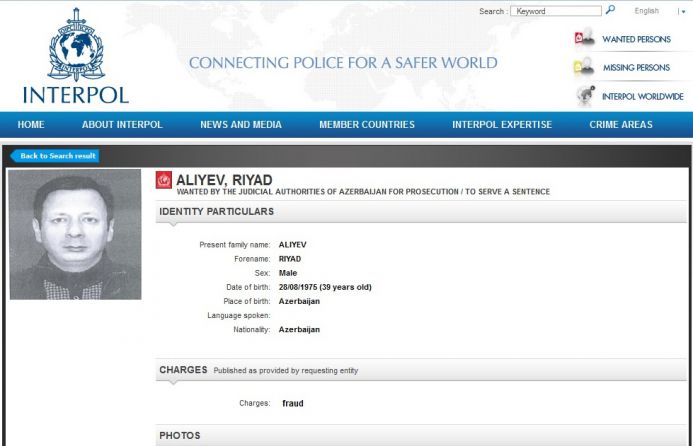This screenshot has width=693, height=446.
Task: Click the Back to Search result button
Action: pyautogui.click(x=57, y=156)
